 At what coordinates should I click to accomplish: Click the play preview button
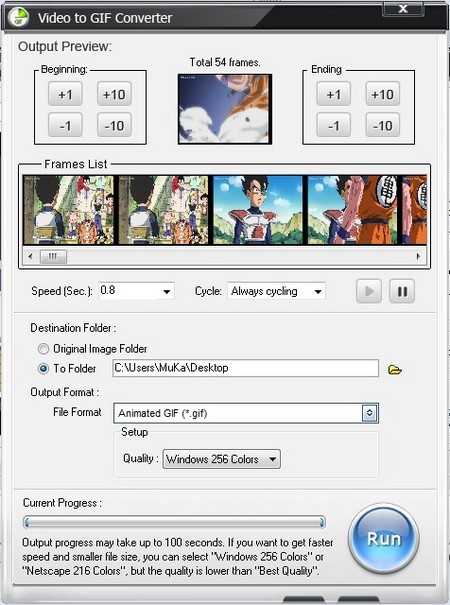pyautogui.click(x=369, y=291)
